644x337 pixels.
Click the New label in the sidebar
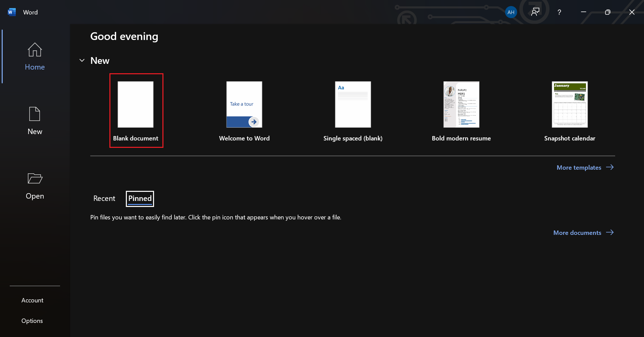35,132
